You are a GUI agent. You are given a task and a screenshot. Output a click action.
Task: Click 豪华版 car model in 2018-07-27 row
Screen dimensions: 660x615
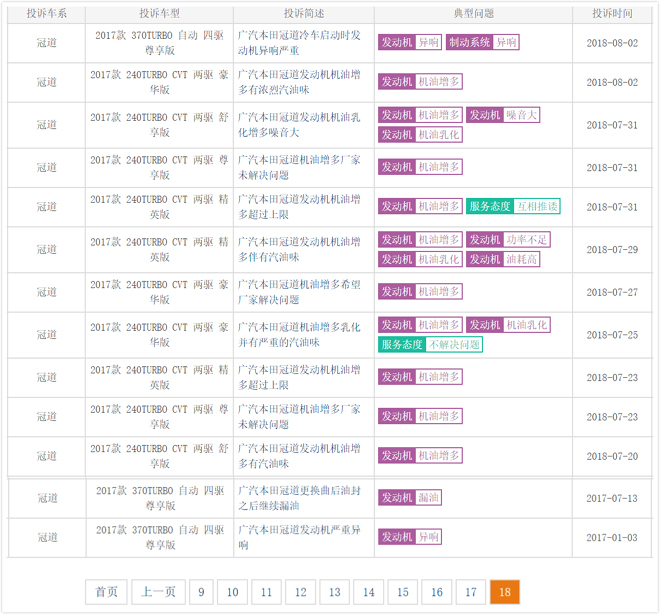[x=160, y=292]
